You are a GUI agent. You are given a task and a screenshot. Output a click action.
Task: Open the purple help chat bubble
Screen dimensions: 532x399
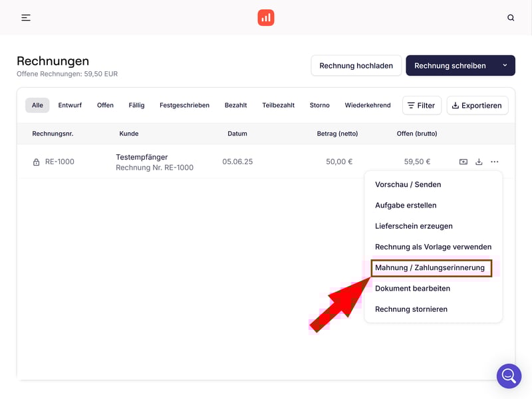click(509, 376)
